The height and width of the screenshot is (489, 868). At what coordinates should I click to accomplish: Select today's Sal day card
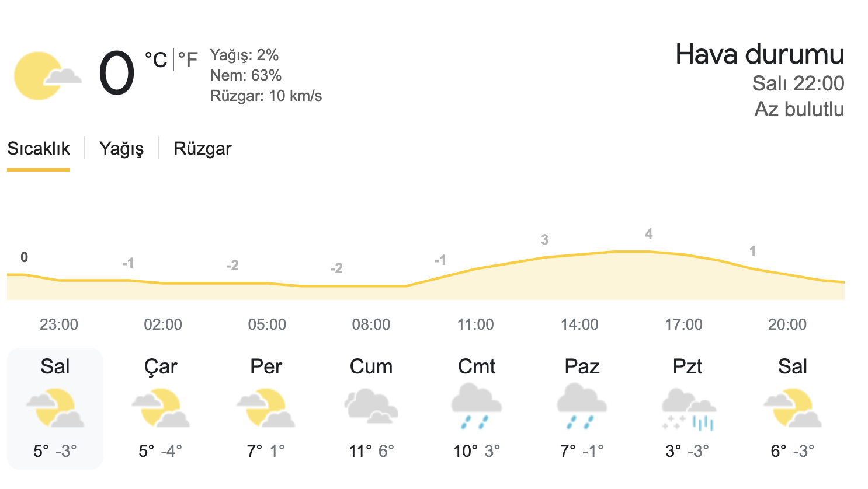tap(55, 408)
